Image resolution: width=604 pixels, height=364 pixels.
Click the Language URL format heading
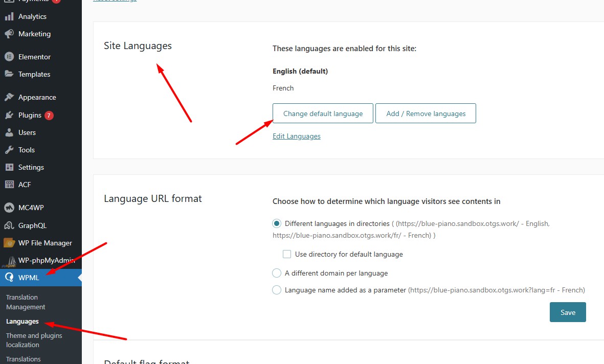coord(152,199)
